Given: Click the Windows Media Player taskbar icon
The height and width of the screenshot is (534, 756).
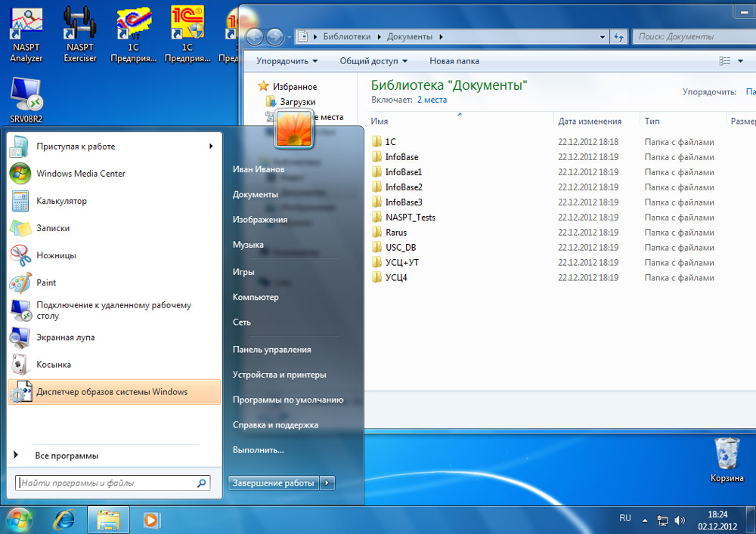Looking at the screenshot, I should (152, 520).
